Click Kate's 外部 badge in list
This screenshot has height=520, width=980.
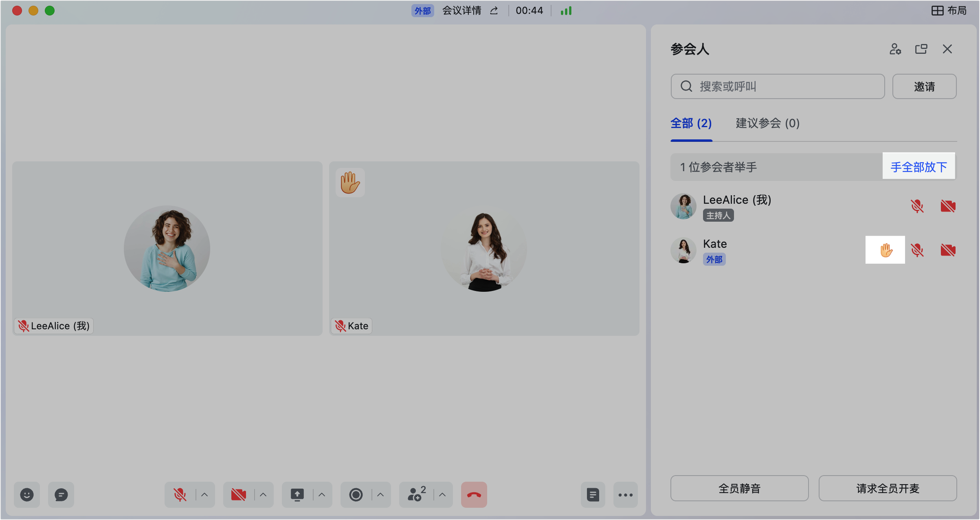click(714, 259)
